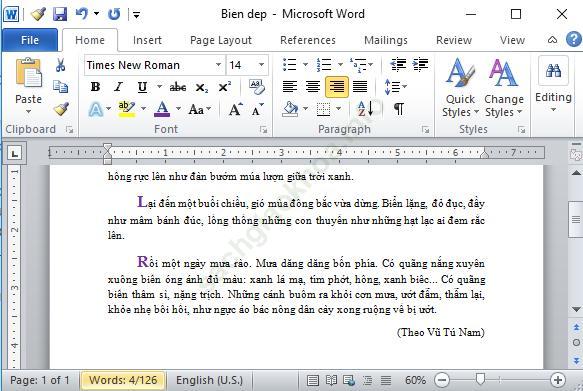Open the Quick Styles gallery
Screen dimensions: 583x391
pyautogui.click(x=460, y=87)
